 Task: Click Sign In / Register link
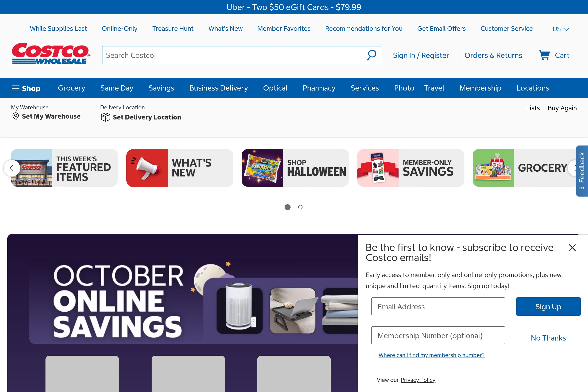tap(421, 55)
